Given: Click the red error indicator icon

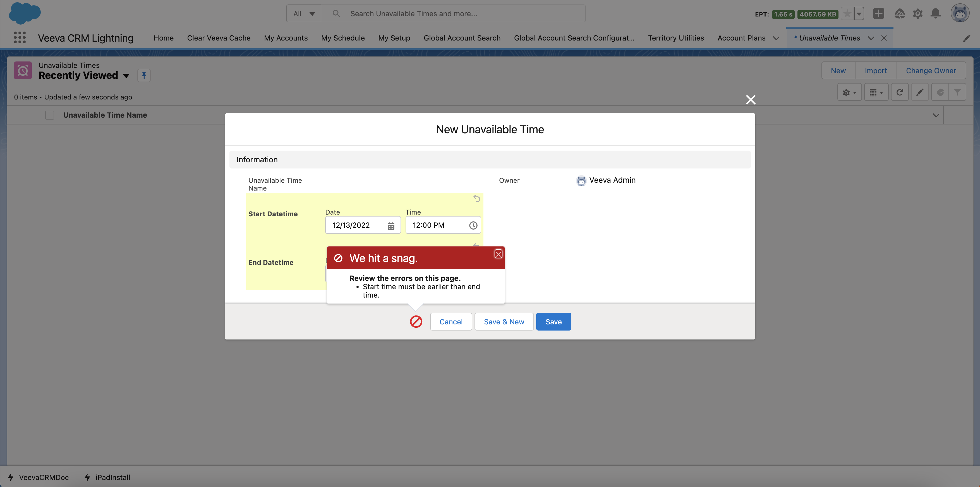Looking at the screenshot, I should point(416,322).
